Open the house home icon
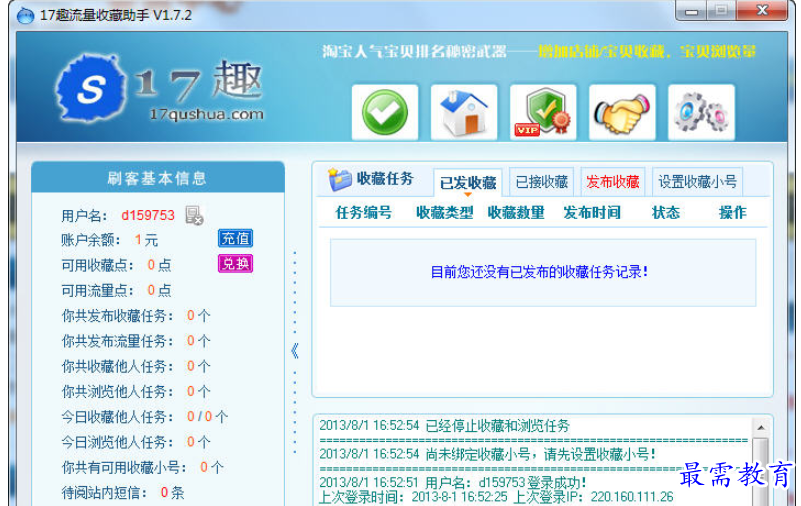 pos(464,112)
